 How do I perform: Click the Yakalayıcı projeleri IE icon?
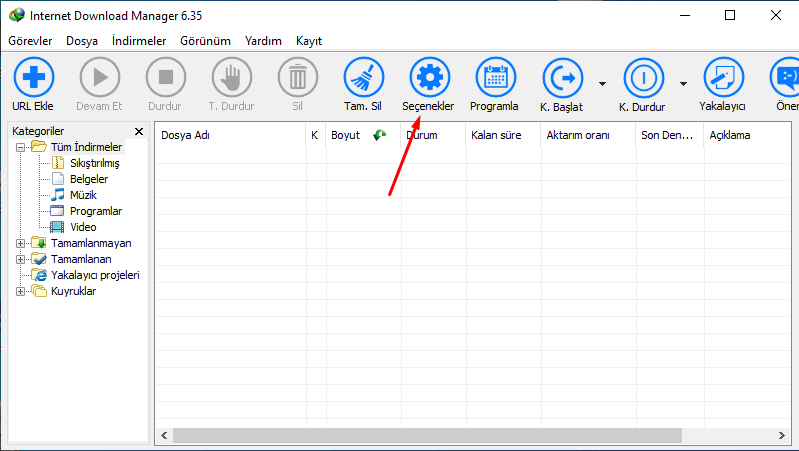pos(39,275)
